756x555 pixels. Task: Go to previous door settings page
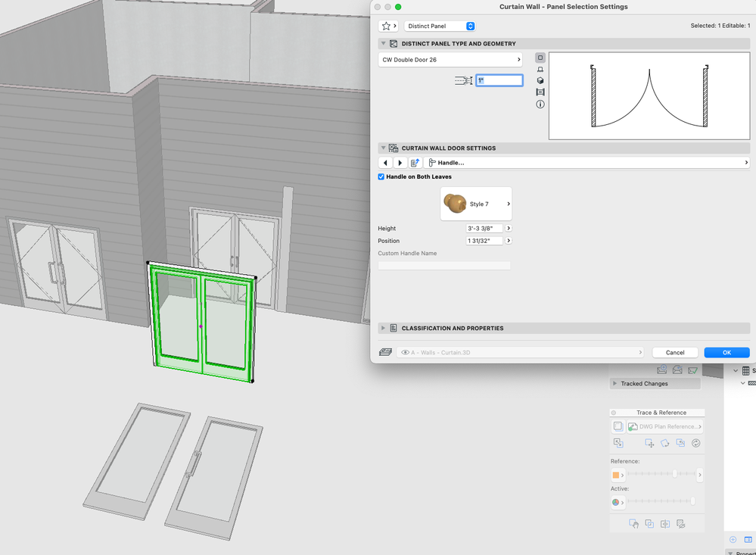pyautogui.click(x=386, y=163)
